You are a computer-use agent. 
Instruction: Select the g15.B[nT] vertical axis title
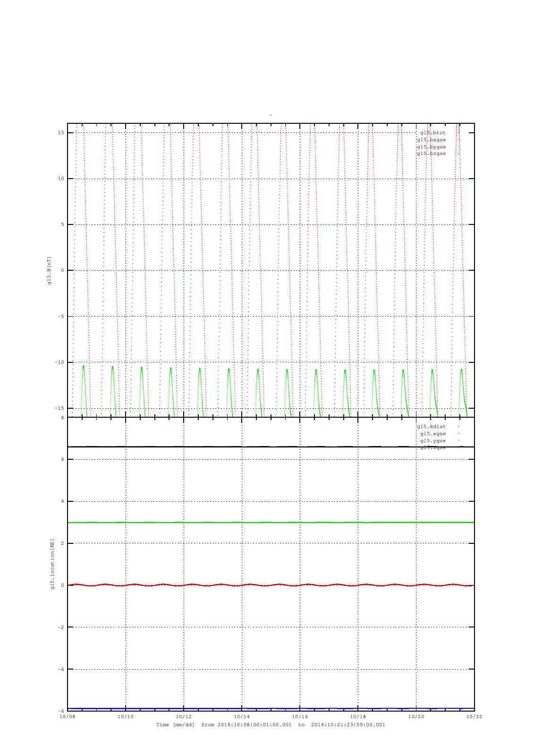coord(49,270)
